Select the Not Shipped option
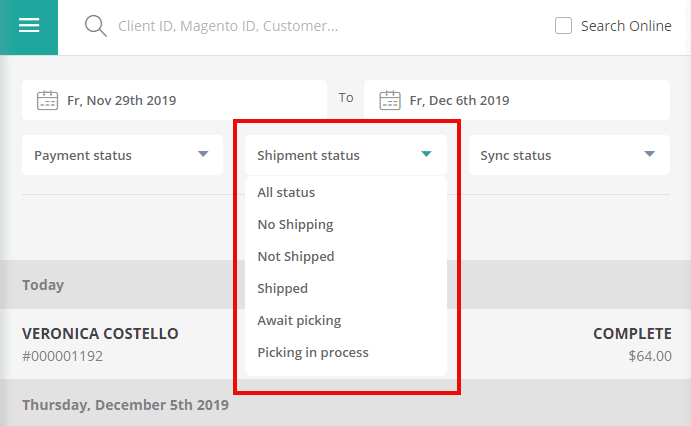 pos(296,256)
